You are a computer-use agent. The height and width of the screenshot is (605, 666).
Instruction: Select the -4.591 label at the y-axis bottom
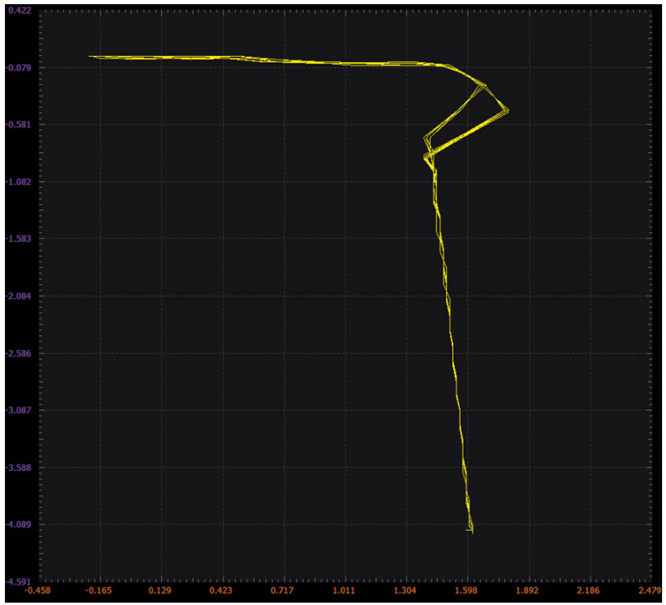pos(17,581)
